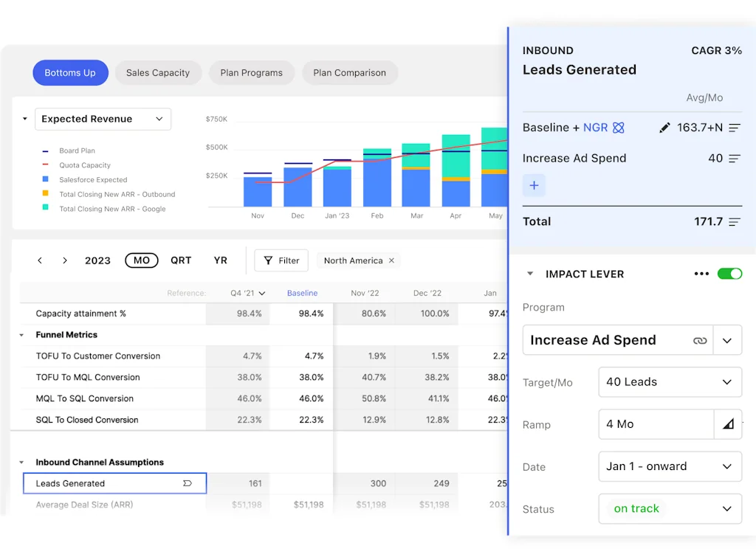Click the pencil edit icon beside Baseline
The height and width of the screenshot is (557, 756).
664,128
